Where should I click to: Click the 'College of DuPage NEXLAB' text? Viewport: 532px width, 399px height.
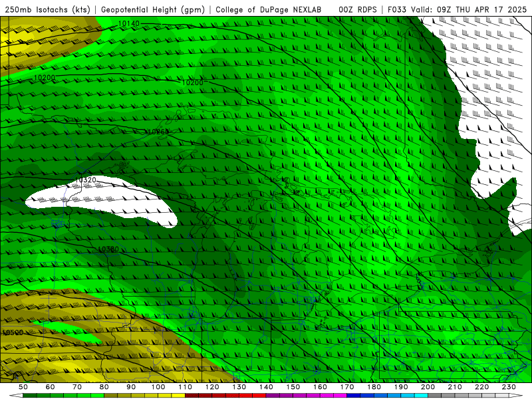(x=269, y=9)
